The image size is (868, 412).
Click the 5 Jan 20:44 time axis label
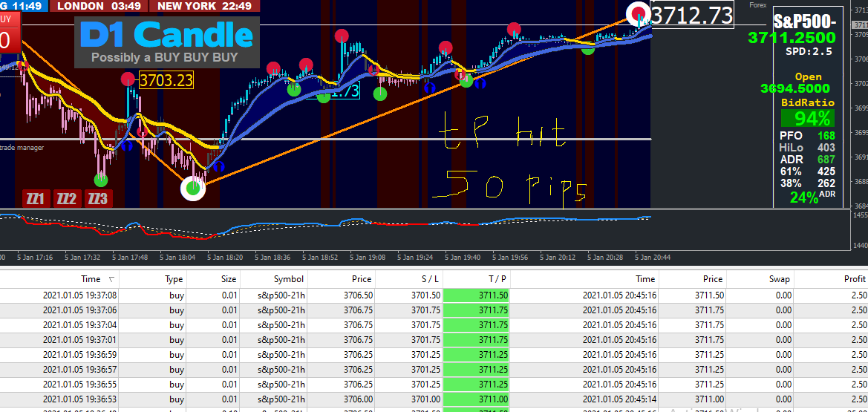pyautogui.click(x=653, y=258)
